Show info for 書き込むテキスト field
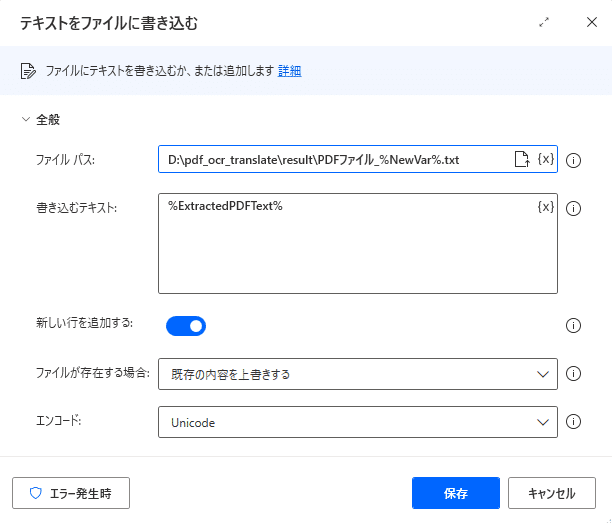Image resolution: width=612 pixels, height=523 pixels. (573, 208)
